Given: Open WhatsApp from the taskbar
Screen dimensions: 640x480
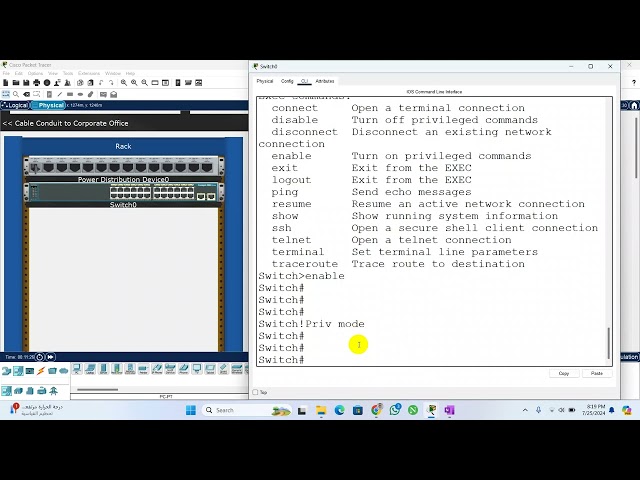Looking at the screenshot, I should (395, 410).
